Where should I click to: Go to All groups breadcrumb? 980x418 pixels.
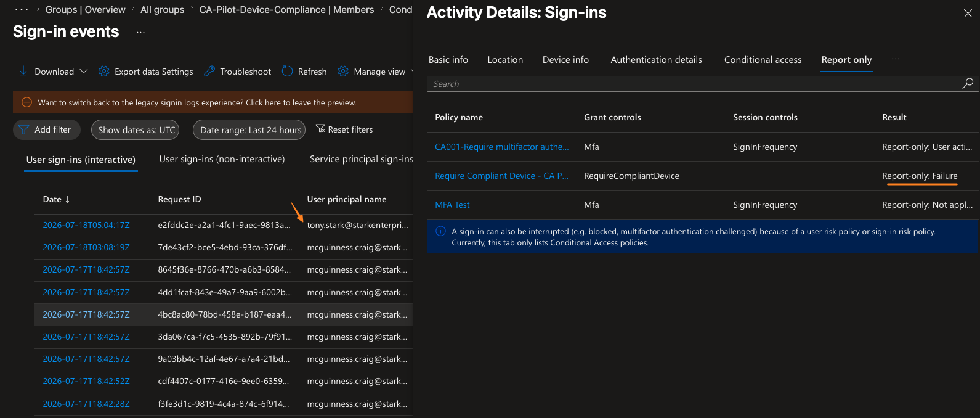coord(163,10)
